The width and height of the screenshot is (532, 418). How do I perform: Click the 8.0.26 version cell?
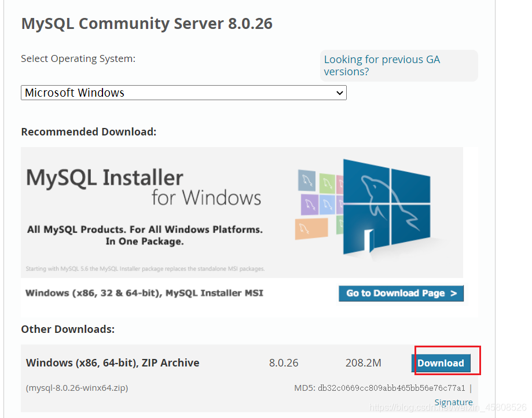click(x=284, y=363)
